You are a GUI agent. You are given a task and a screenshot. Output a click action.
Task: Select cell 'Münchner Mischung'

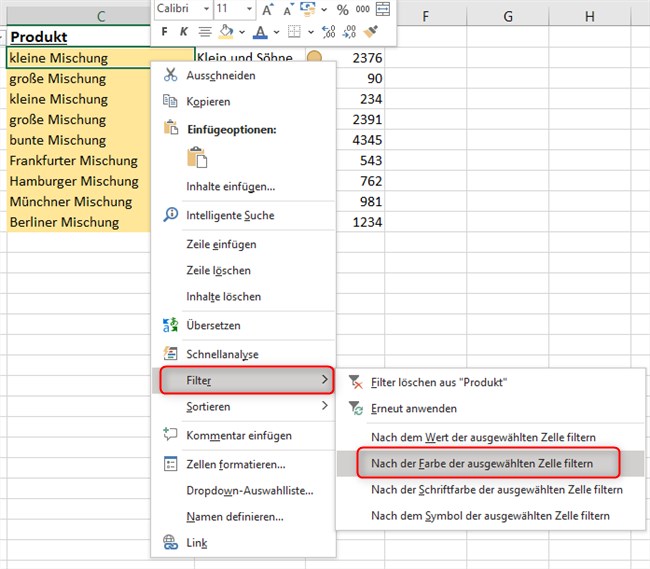coord(79,201)
